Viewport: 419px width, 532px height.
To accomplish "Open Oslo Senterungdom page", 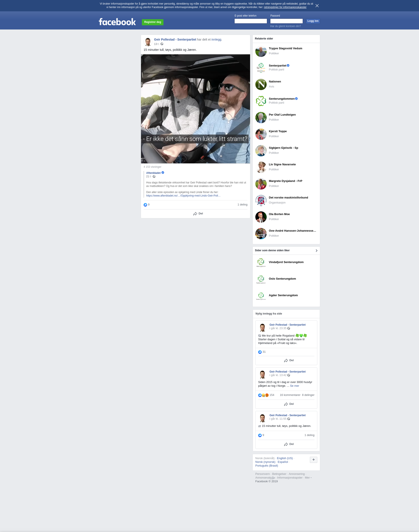I will [282, 279].
